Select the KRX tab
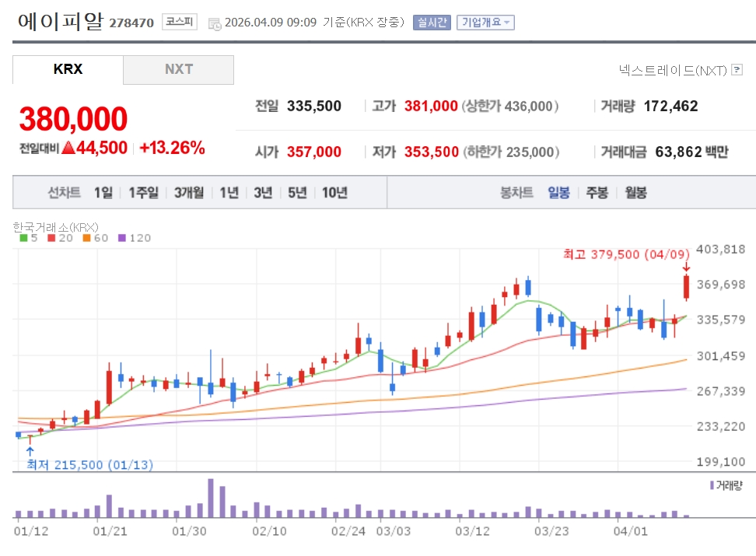 (x=68, y=69)
